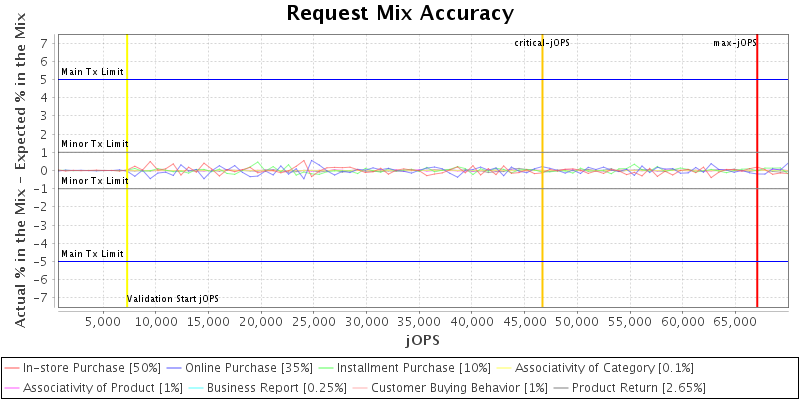Click the y-axis title about Actual % in Mix
Screen dimensions: 800x400
coord(21,170)
